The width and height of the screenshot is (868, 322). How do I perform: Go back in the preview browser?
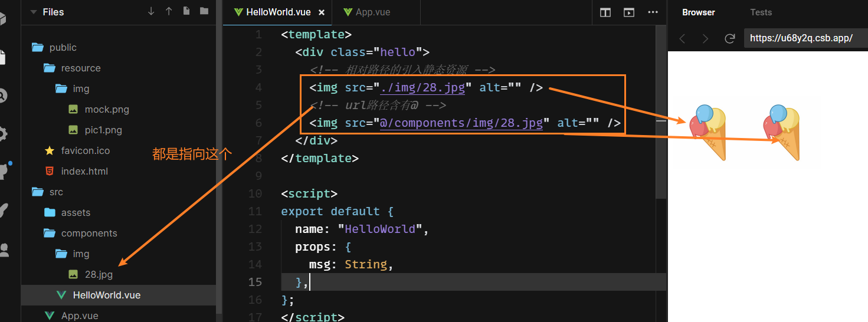(x=682, y=38)
